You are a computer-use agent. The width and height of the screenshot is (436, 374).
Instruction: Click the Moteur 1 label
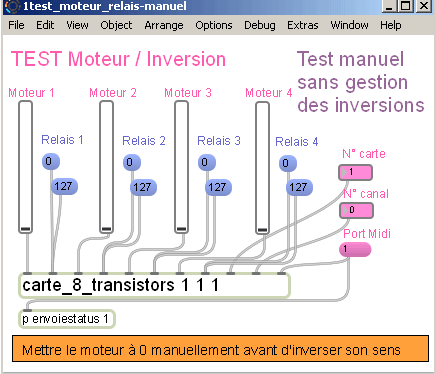click(31, 93)
